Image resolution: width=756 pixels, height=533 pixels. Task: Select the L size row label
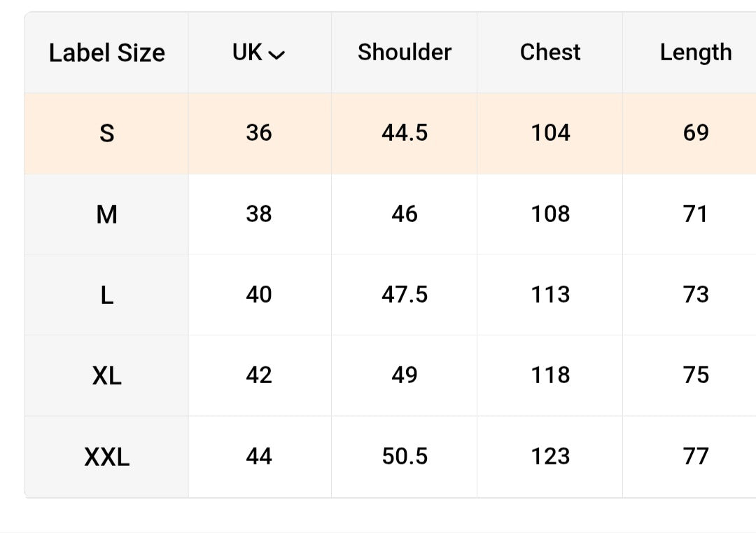[106, 295]
